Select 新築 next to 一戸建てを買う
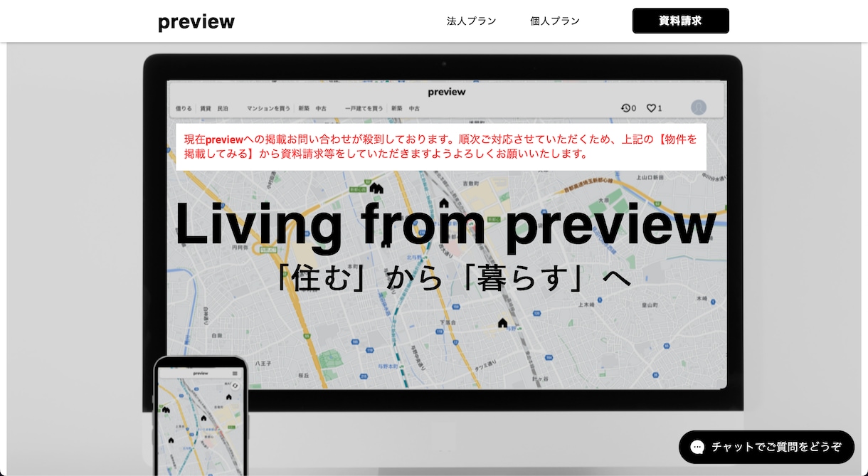Viewport: 868px width, 476px height. pos(396,109)
